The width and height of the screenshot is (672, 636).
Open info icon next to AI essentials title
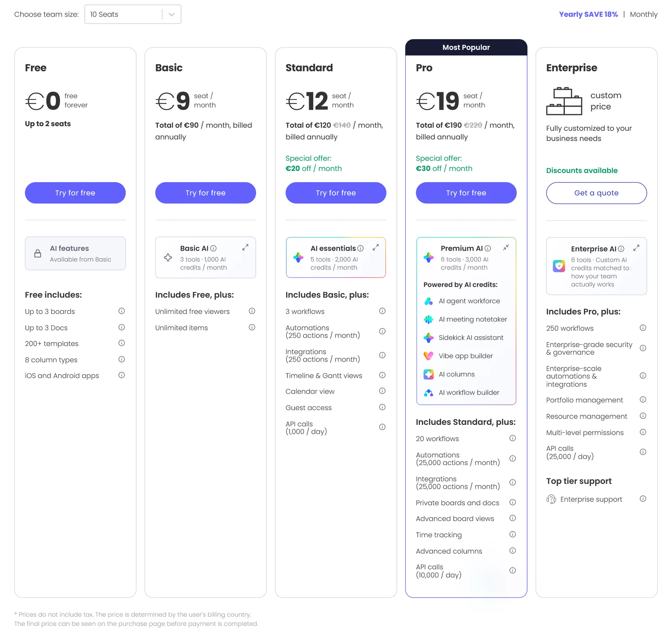click(x=360, y=248)
